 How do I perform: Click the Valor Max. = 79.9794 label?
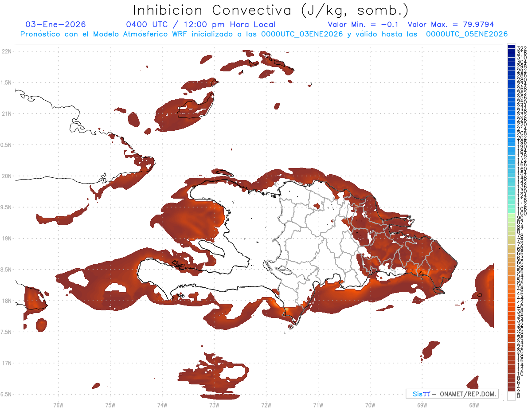tap(451, 24)
